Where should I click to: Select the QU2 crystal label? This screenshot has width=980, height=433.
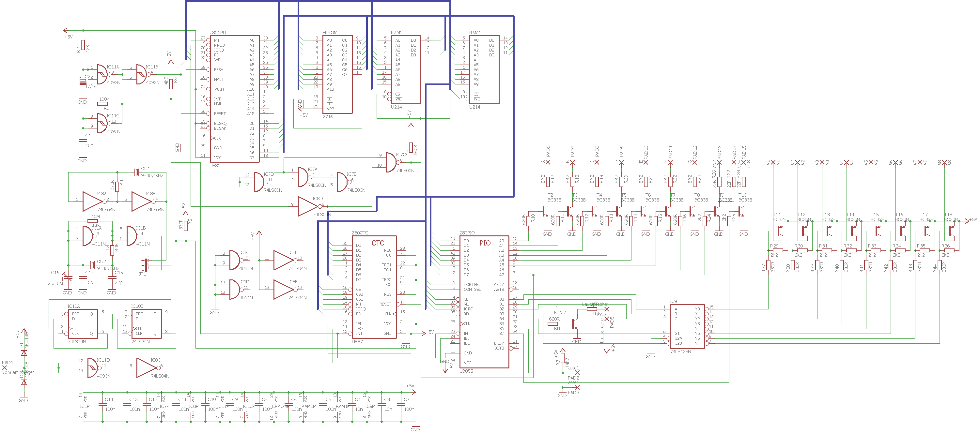point(101,261)
